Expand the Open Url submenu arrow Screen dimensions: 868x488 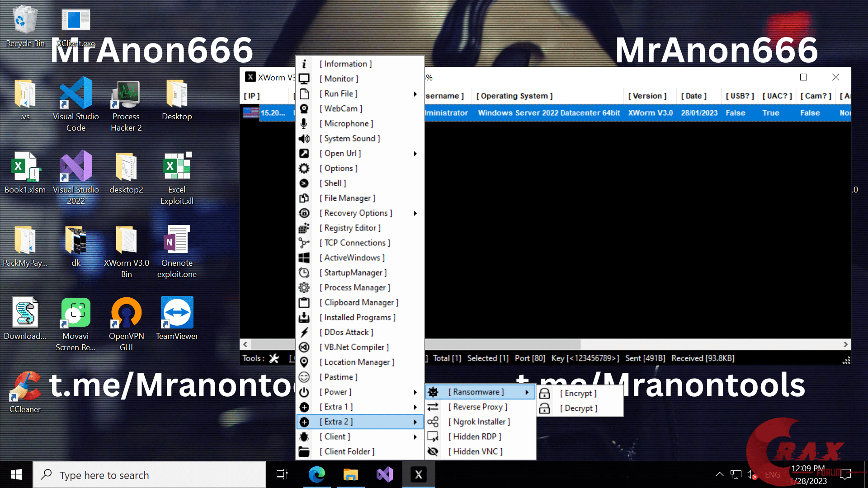click(x=415, y=154)
